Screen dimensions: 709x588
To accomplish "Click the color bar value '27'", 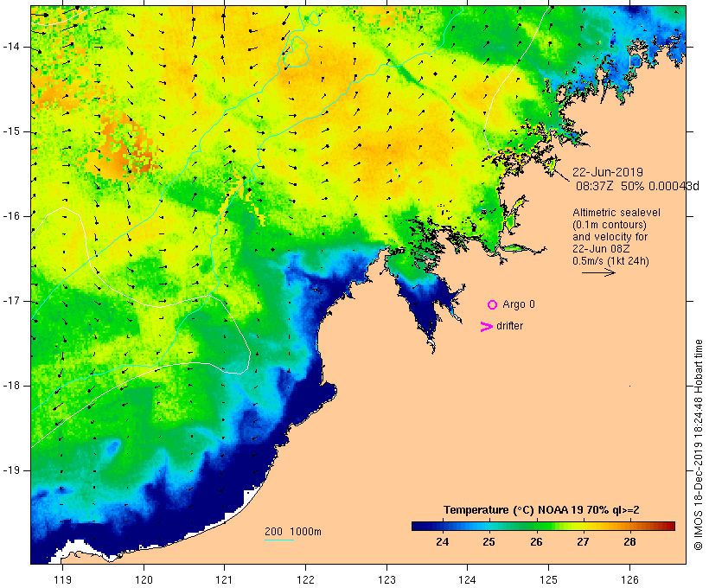I will (583, 541).
